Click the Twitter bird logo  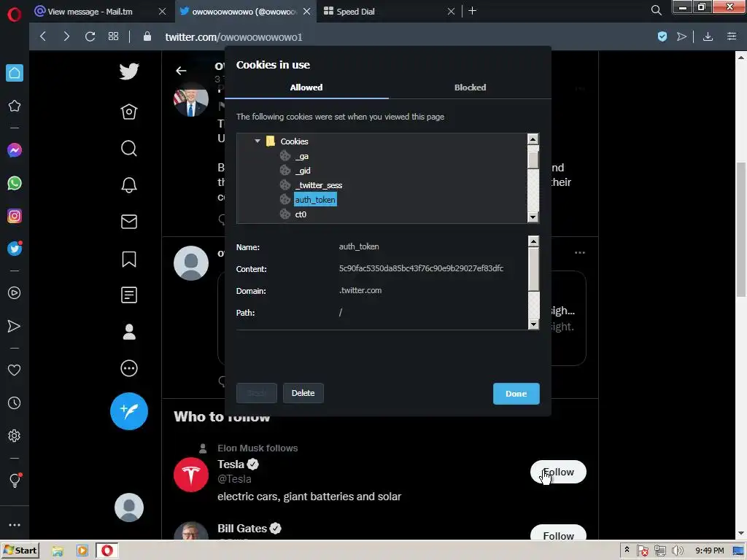tap(128, 71)
